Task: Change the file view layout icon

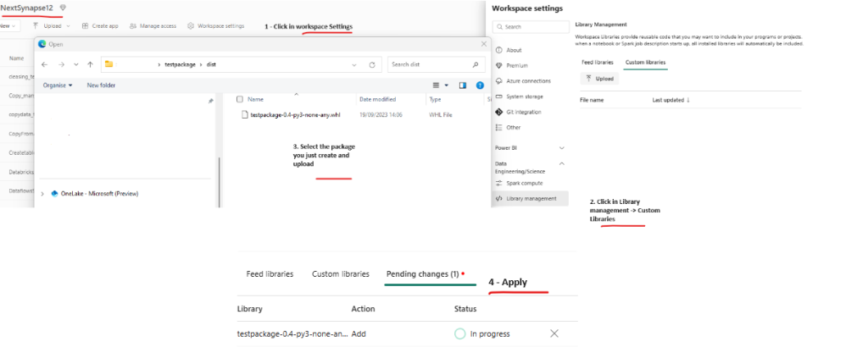Action: pyautogui.click(x=437, y=85)
